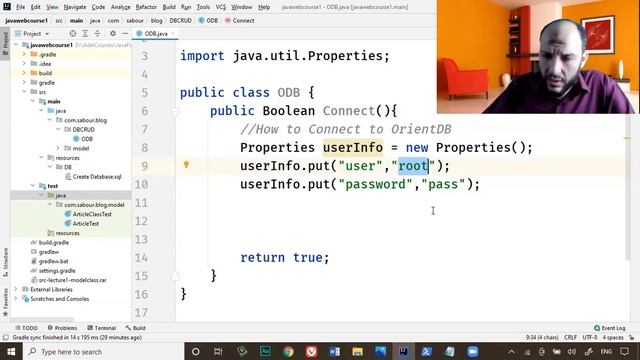Click the tool windows icon in the status bar corner

click(5, 338)
